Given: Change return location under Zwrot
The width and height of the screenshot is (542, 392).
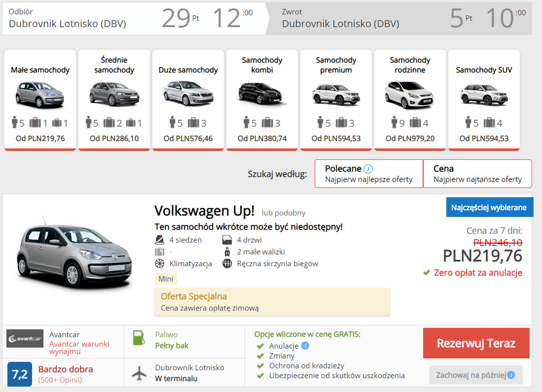Looking at the screenshot, I should click(x=340, y=23).
